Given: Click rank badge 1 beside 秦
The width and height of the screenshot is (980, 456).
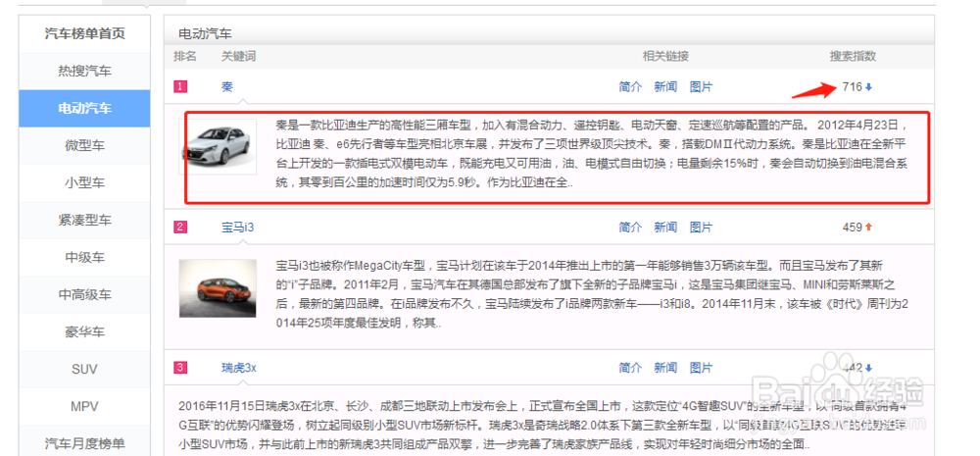Looking at the screenshot, I should coord(180,87).
